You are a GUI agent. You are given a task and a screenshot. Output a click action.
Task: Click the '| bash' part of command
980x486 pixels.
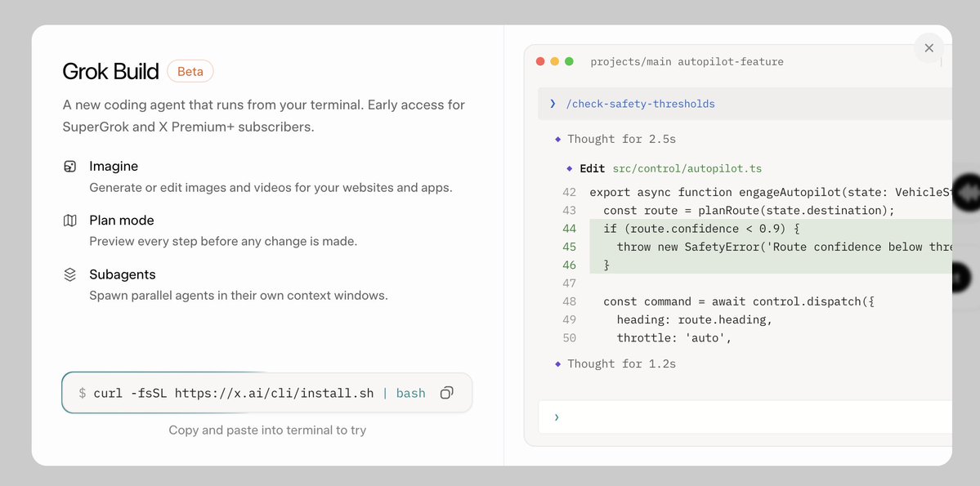pyautogui.click(x=404, y=393)
